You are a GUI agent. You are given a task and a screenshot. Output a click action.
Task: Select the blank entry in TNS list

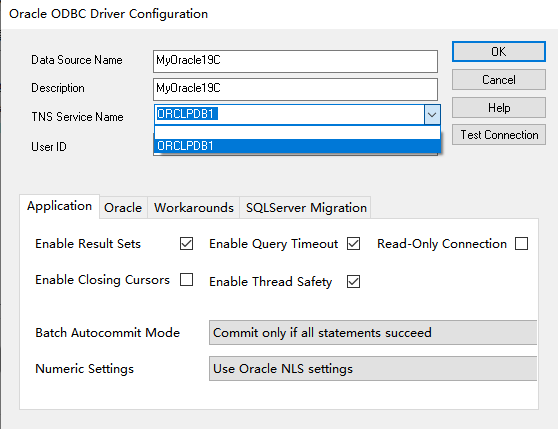point(298,132)
